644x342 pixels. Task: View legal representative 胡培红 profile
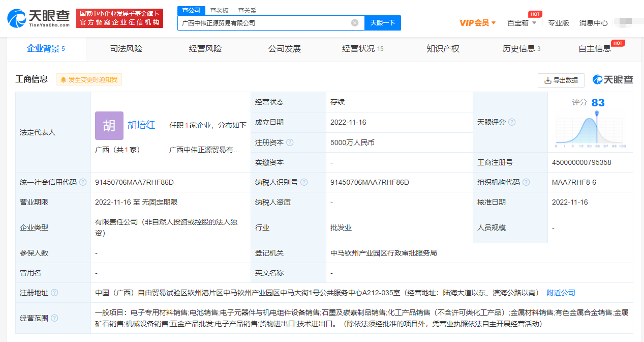tap(141, 125)
